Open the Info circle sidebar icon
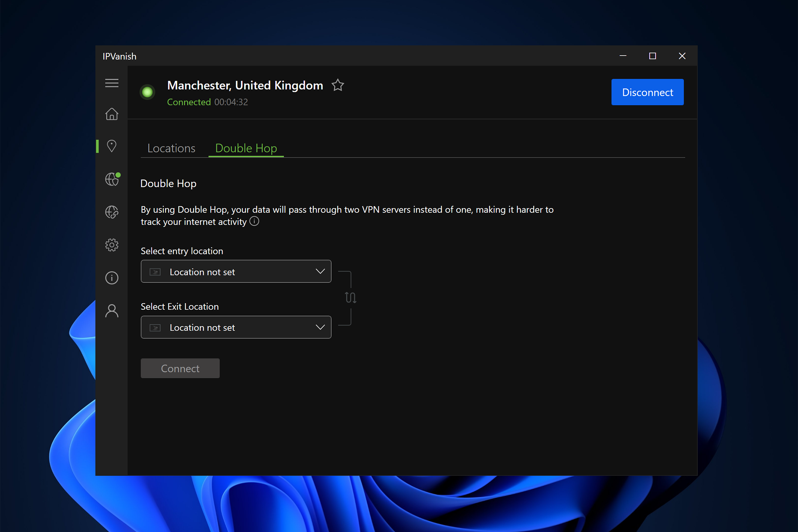The image size is (798, 532). pos(112,278)
